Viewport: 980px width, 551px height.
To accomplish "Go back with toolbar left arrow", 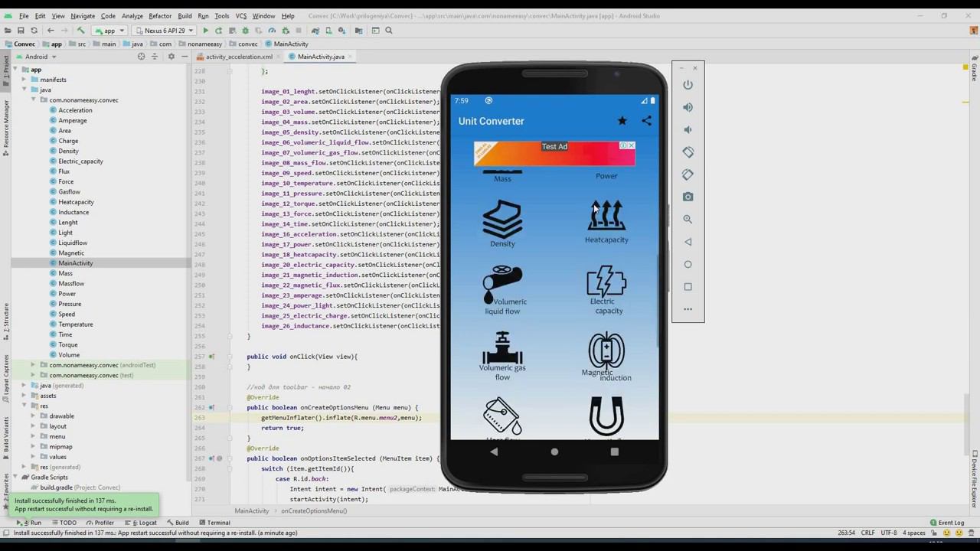I will click(x=51, y=31).
